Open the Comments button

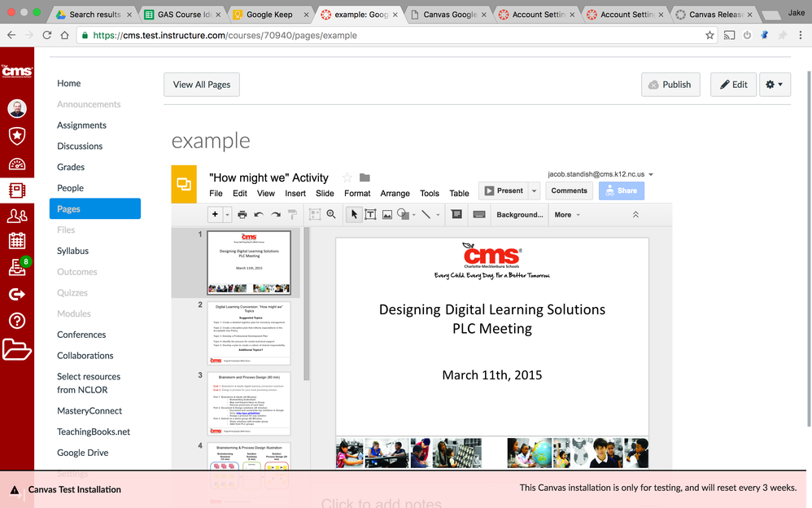[569, 190]
